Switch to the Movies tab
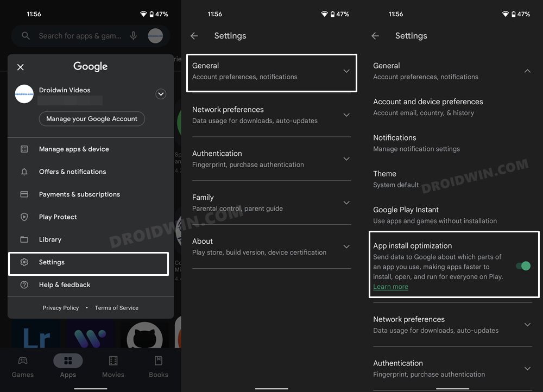The height and width of the screenshot is (392, 543). 113,366
